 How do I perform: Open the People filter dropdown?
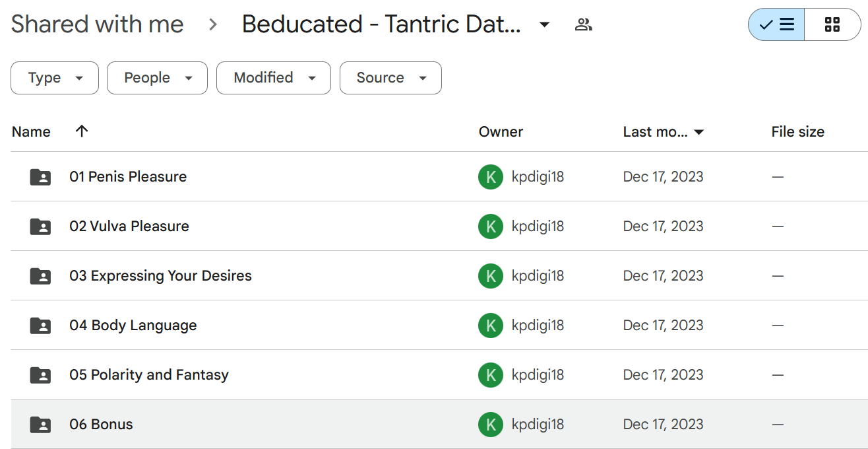157,78
